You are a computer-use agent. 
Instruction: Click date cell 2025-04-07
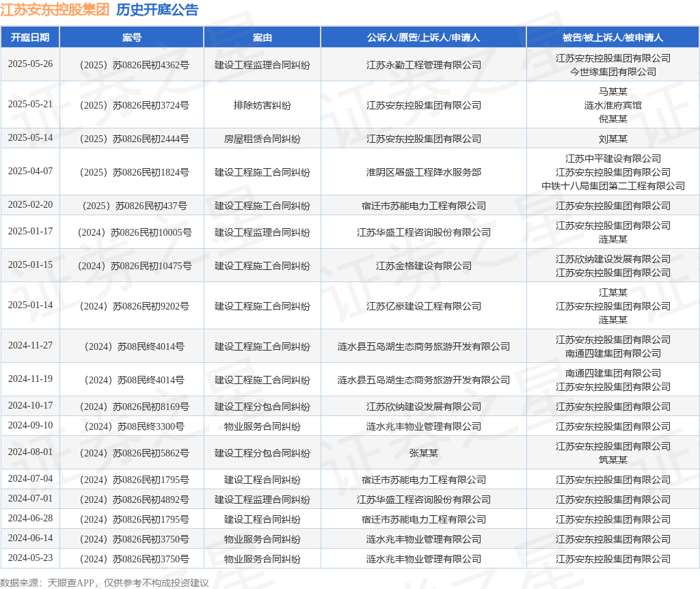click(x=30, y=171)
